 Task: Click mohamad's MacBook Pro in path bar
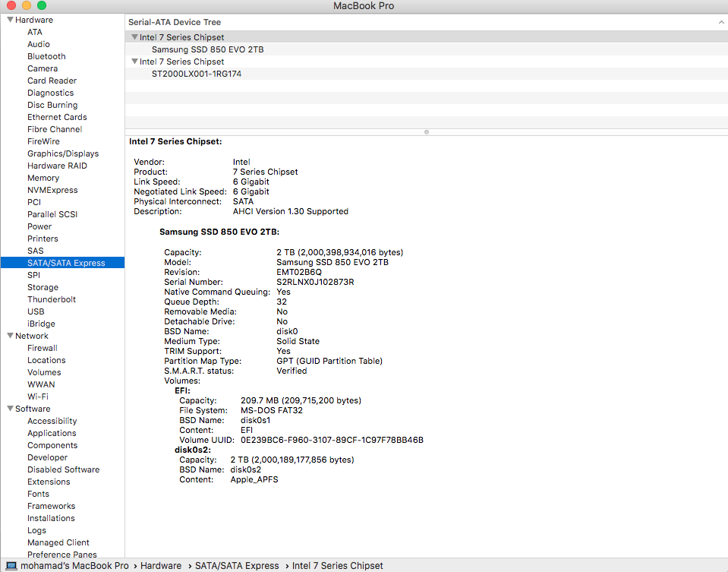[74, 565]
